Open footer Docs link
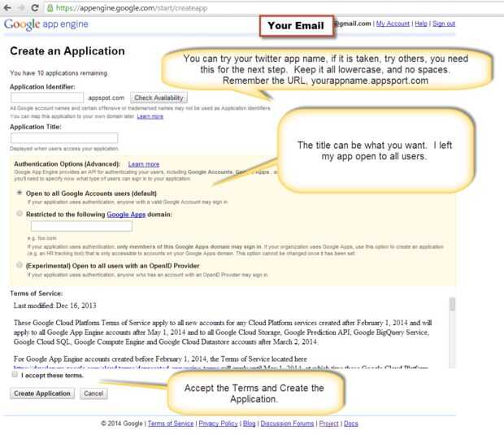 [x=350, y=424]
